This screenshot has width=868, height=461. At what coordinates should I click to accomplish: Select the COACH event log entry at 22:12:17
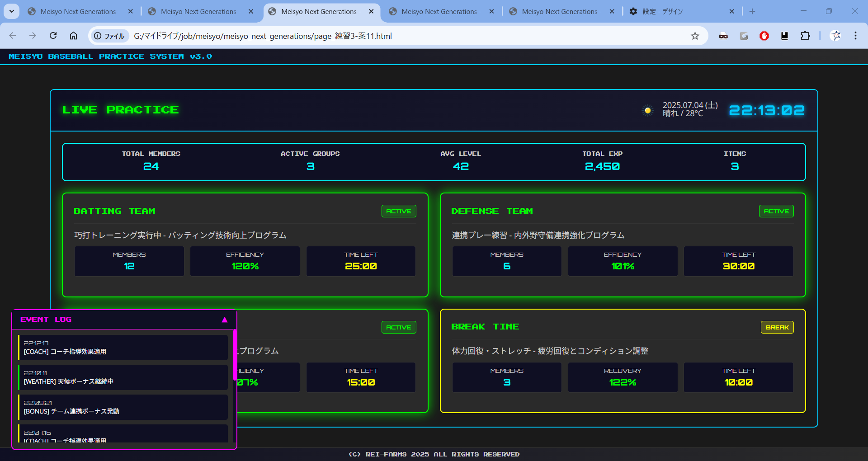(x=123, y=348)
